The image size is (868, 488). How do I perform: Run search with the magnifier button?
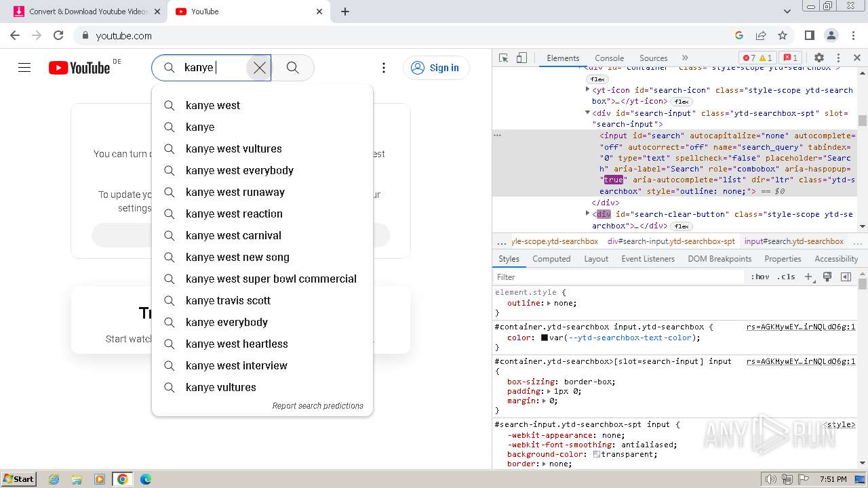(x=293, y=68)
